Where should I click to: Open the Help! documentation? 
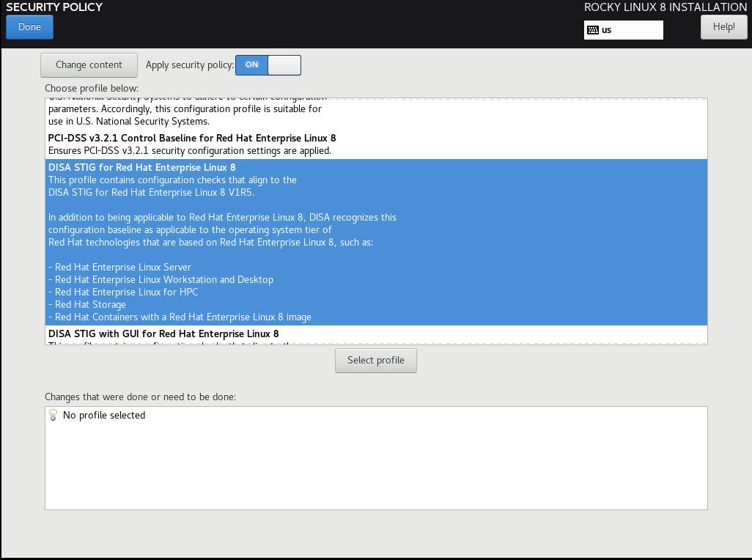(x=723, y=27)
